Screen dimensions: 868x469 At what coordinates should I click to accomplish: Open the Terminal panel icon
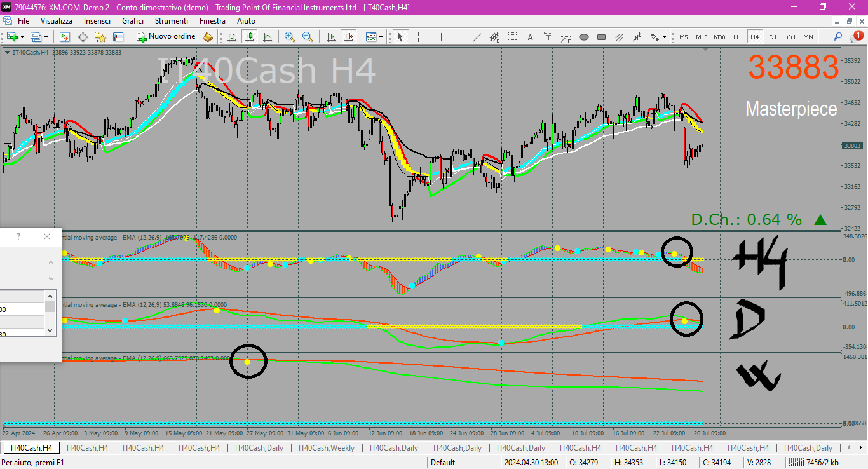(118, 37)
